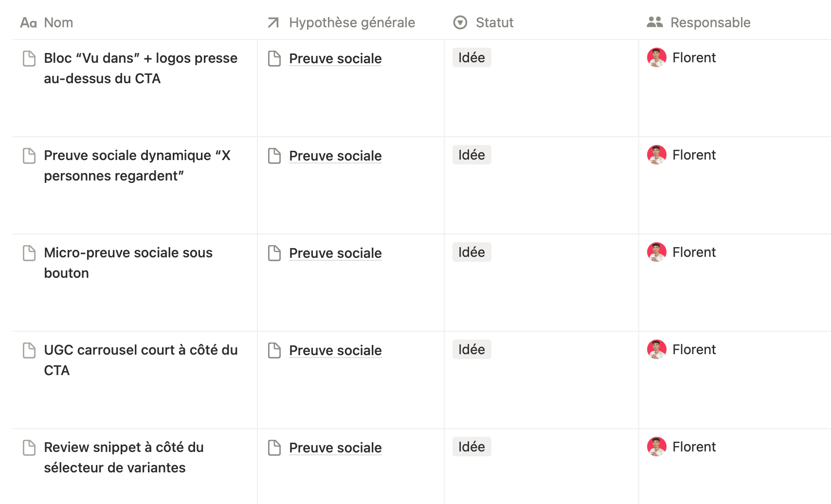Click page icon of 'Review snippet' row

[x=29, y=448]
